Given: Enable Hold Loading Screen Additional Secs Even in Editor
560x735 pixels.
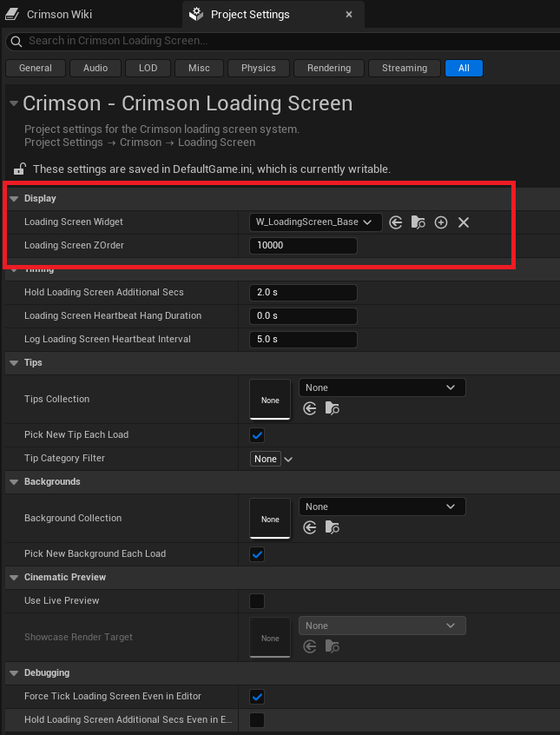Looking at the screenshot, I should (x=257, y=720).
